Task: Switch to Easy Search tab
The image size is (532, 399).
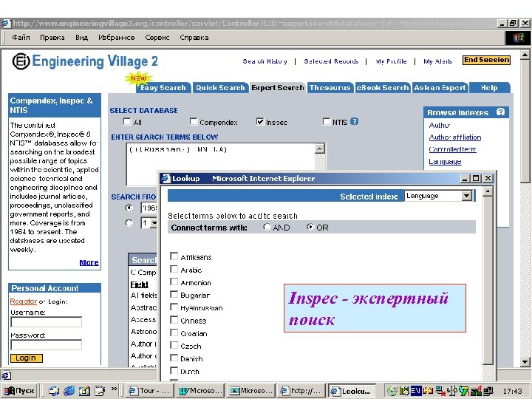Action: 163,88
